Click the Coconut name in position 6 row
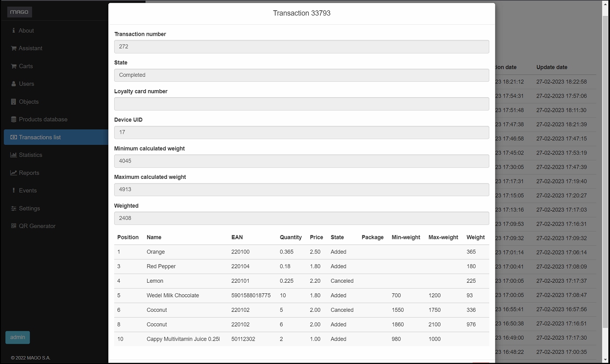This screenshot has height=364, width=610. click(157, 310)
